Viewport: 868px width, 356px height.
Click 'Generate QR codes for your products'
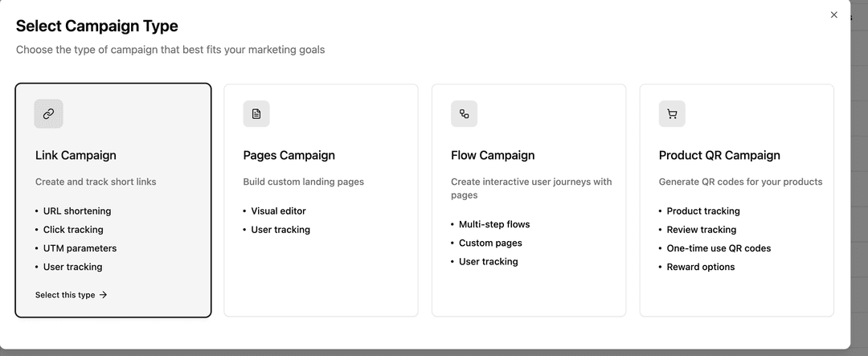click(739, 182)
